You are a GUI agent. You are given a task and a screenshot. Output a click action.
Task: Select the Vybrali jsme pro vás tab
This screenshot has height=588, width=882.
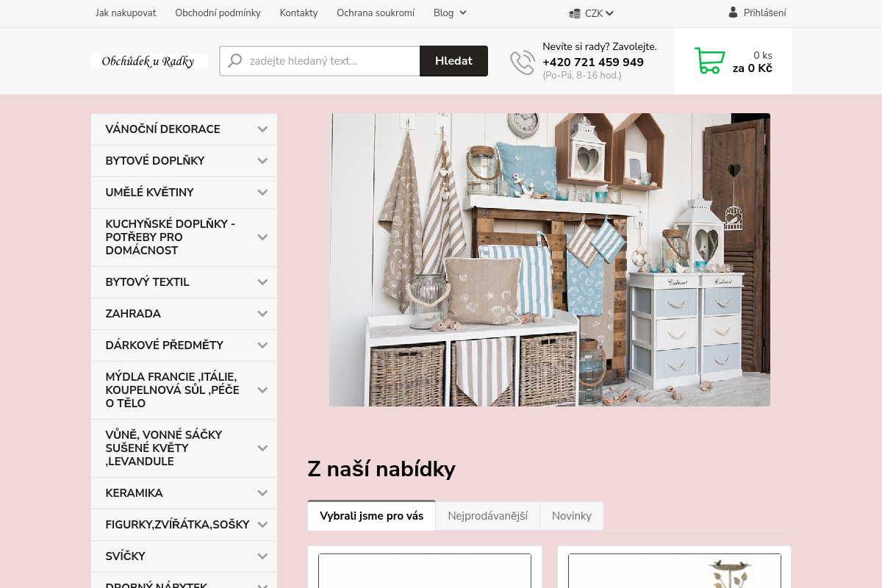[372, 515]
